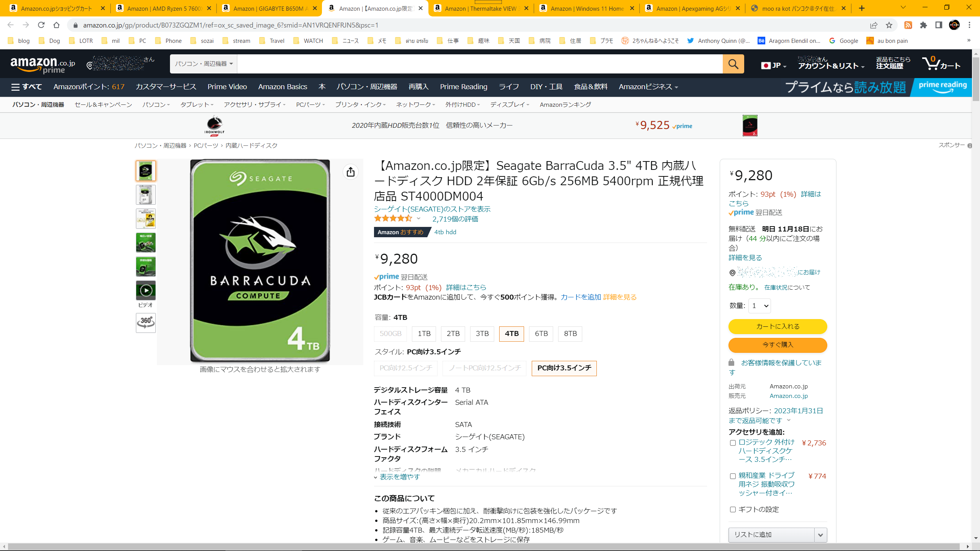Click the 今すぐ購入 button

click(x=777, y=345)
